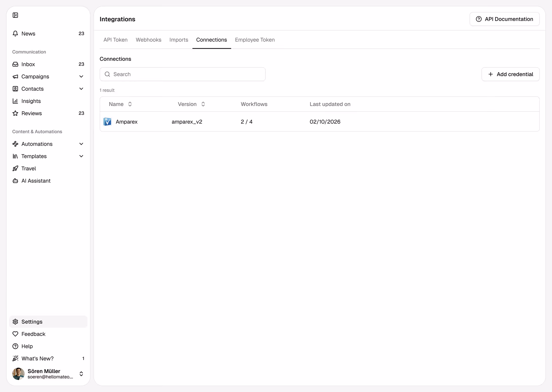Sort table by Name column
The height and width of the screenshot is (392, 552).
[x=130, y=104]
